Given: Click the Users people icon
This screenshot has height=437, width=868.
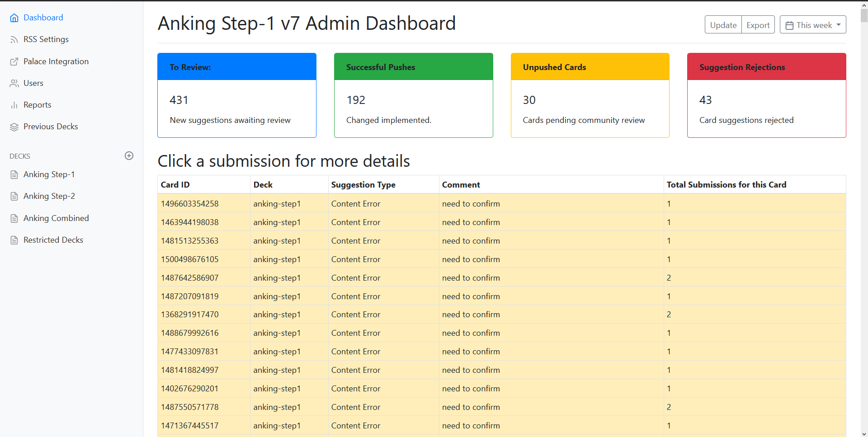Looking at the screenshot, I should click(x=14, y=83).
